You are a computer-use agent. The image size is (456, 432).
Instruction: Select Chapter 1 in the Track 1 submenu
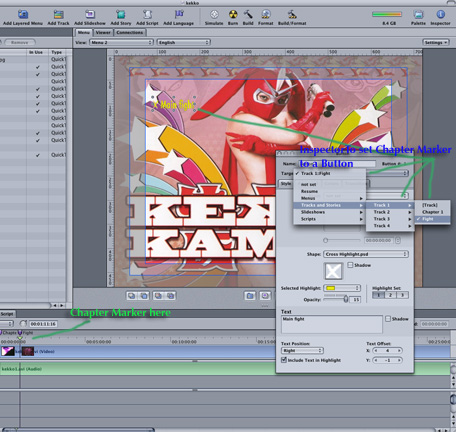(x=433, y=212)
